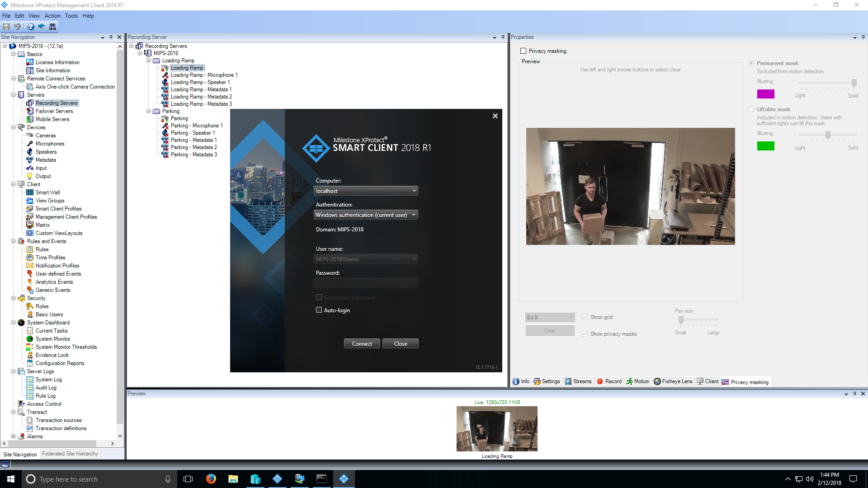Click inside the Password field

pyautogui.click(x=366, y=282)
